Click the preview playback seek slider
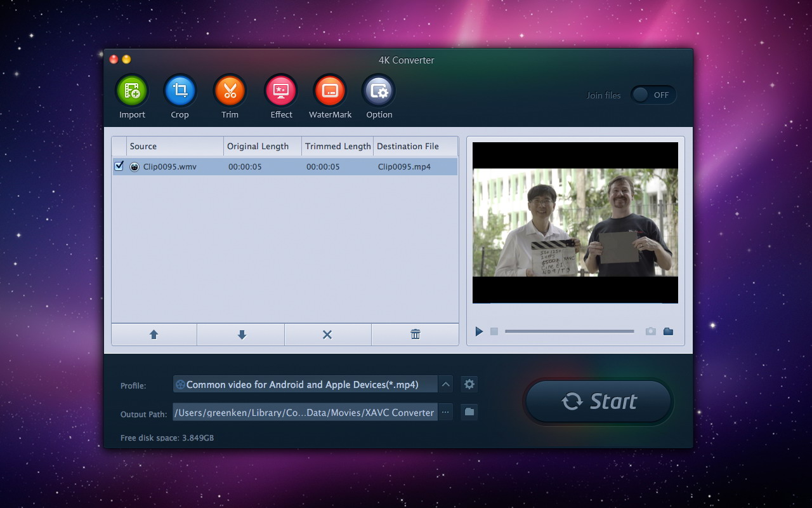812x508 pixels. 569,331
